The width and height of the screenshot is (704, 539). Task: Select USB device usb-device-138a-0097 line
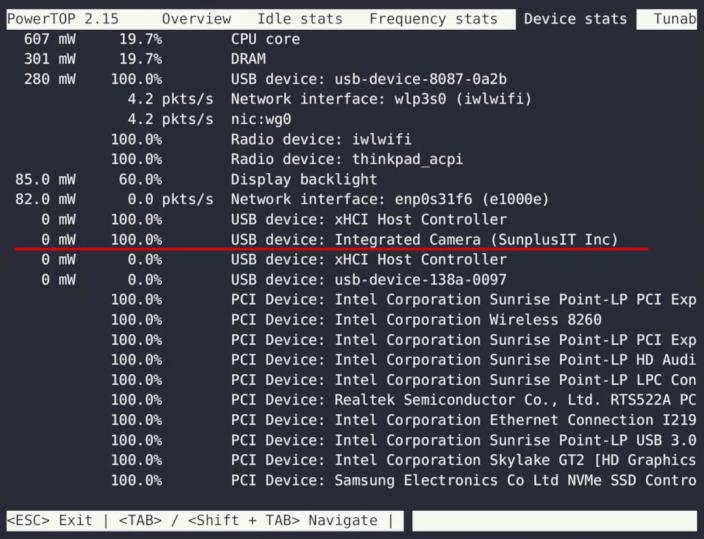point(368,280)
